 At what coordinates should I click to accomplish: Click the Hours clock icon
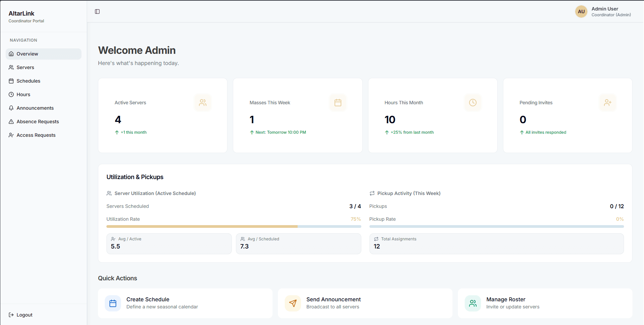tap(11, 94)
